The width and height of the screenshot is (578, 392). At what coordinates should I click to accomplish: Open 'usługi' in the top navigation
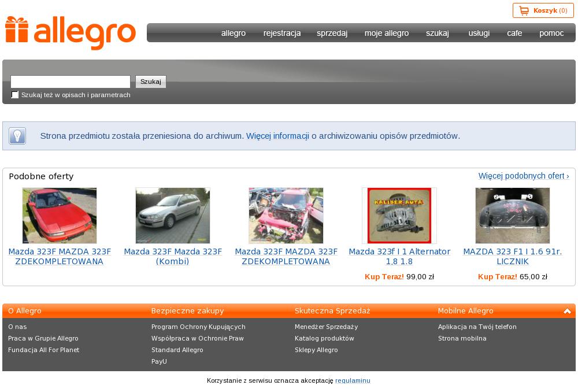tap(479, 33)
